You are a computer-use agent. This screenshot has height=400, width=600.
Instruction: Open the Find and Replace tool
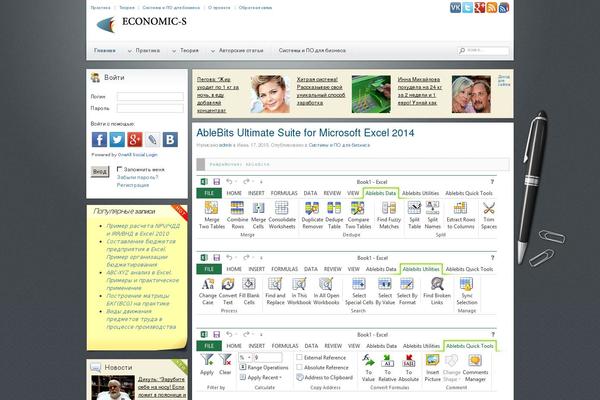click(x=275, y=292)
